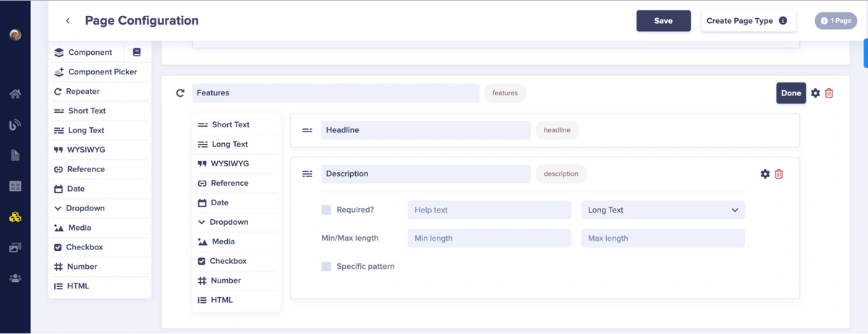Click the Help text input field
The height and width of the screenshot is (334, 868).
(489, 210)
